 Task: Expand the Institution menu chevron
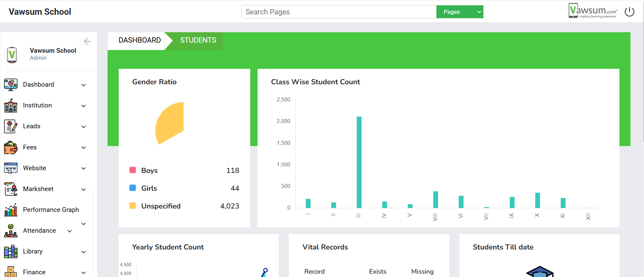click(84, 106)
